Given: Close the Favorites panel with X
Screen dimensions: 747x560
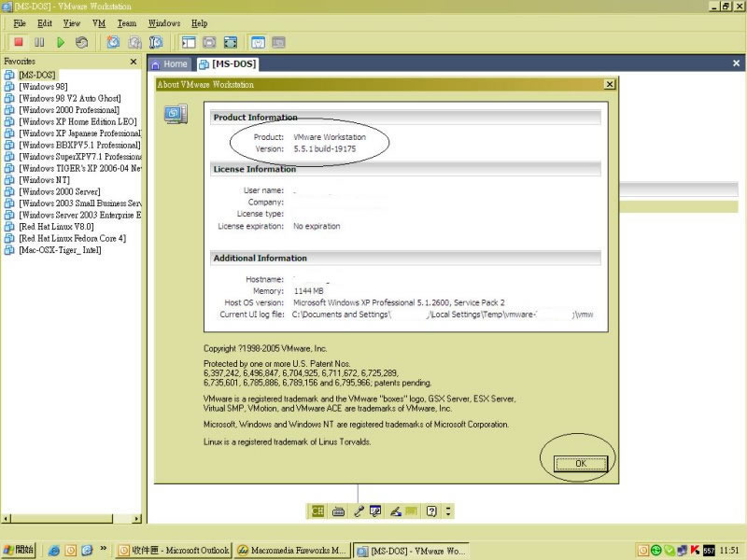Looking at the screenshot, I should [133, 62].
